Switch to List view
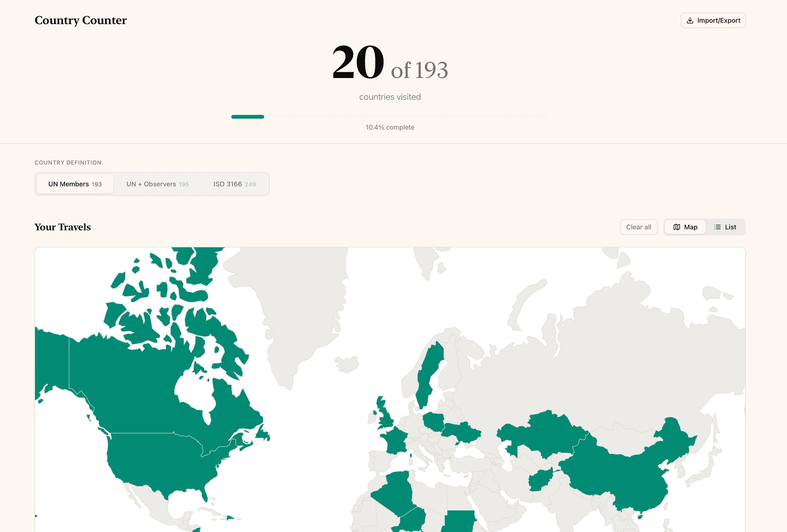The height and width of the screenshot is (532, 787). pyautogui.click(x=725, y=227)
